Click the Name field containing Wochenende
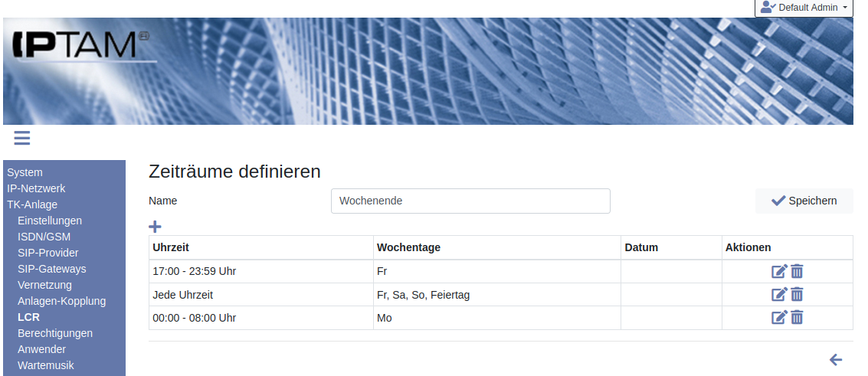Screen dimensions: 868x376 470,201
